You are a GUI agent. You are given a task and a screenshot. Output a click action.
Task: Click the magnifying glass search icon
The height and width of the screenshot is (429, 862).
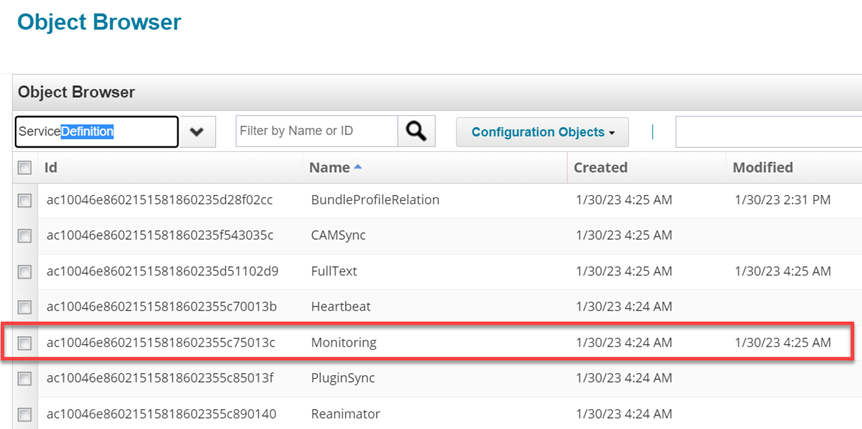point(416,131)
